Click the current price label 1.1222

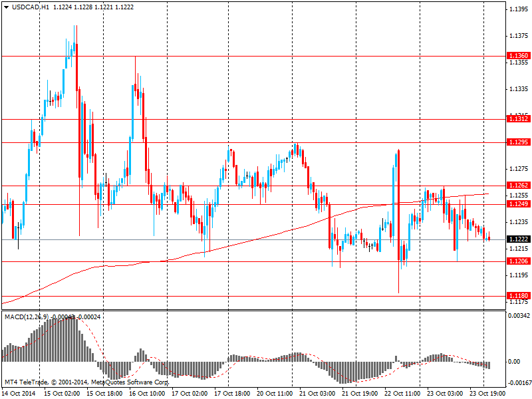(518, 239)
